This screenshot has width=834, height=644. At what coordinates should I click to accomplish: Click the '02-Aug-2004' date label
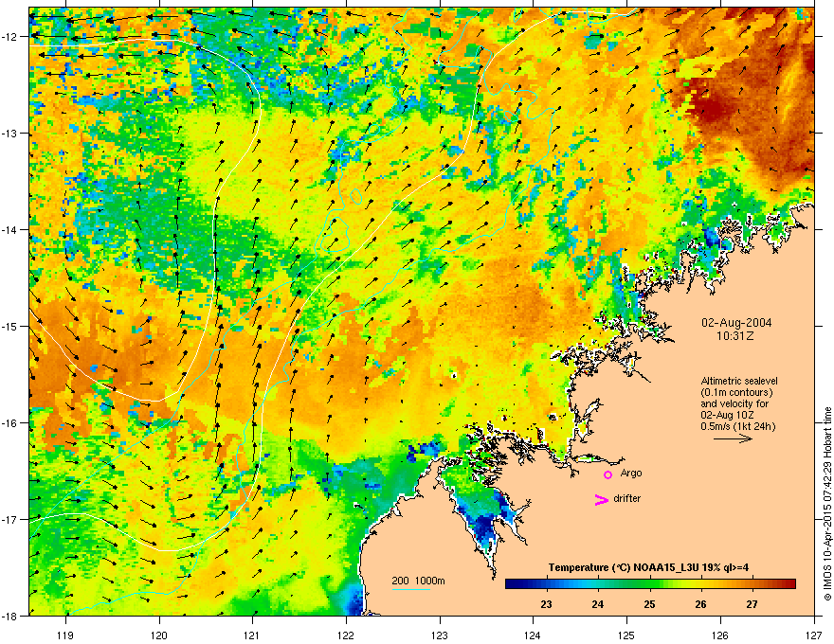tap(736, 323)
